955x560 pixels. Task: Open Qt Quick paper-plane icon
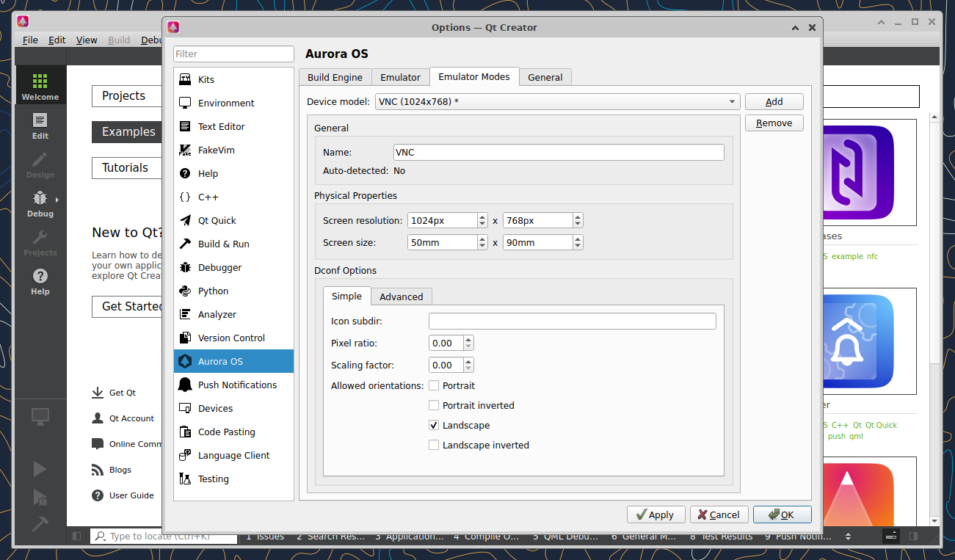click(x=185, y=220)
